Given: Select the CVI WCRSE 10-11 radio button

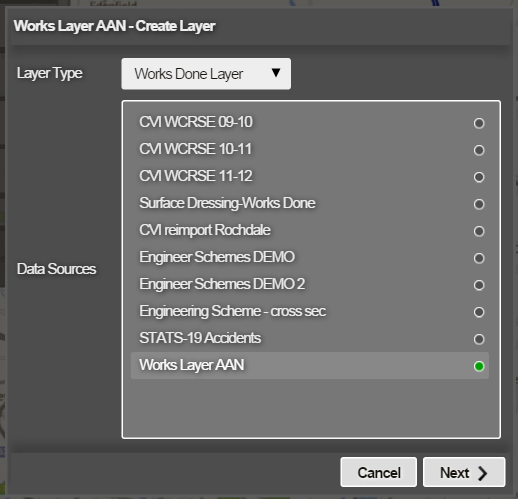Looking at the screenshot, I should [479, 150].
